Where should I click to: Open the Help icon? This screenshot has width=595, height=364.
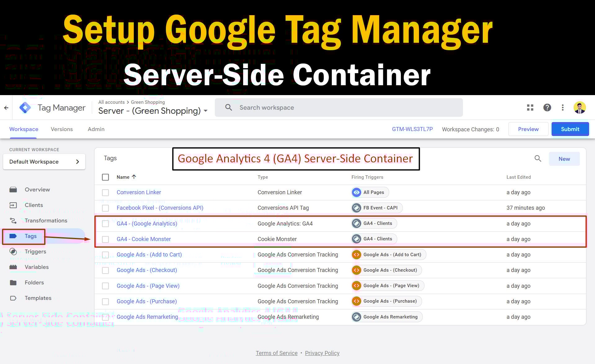click(x=547, y=107)
